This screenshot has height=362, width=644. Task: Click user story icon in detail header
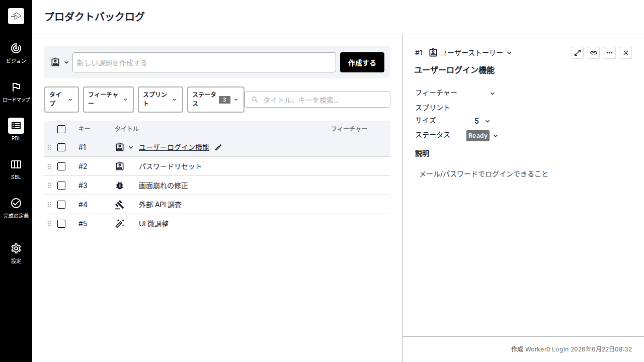pos(433,53)
